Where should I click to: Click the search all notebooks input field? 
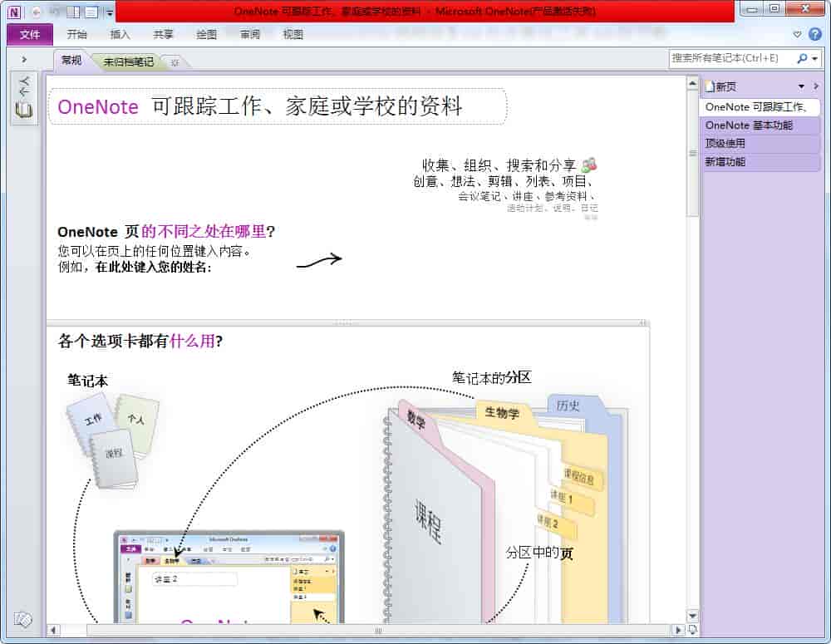tap(731, 58)
